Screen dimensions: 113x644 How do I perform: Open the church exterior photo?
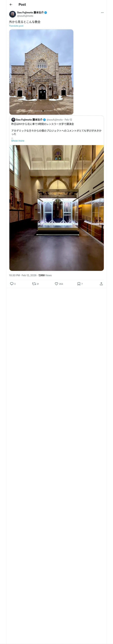41,72
